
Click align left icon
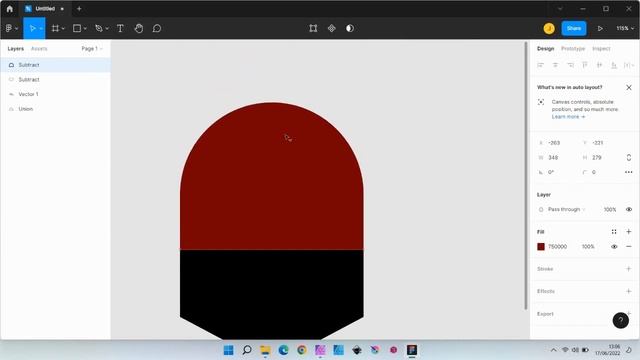point(540,65)
